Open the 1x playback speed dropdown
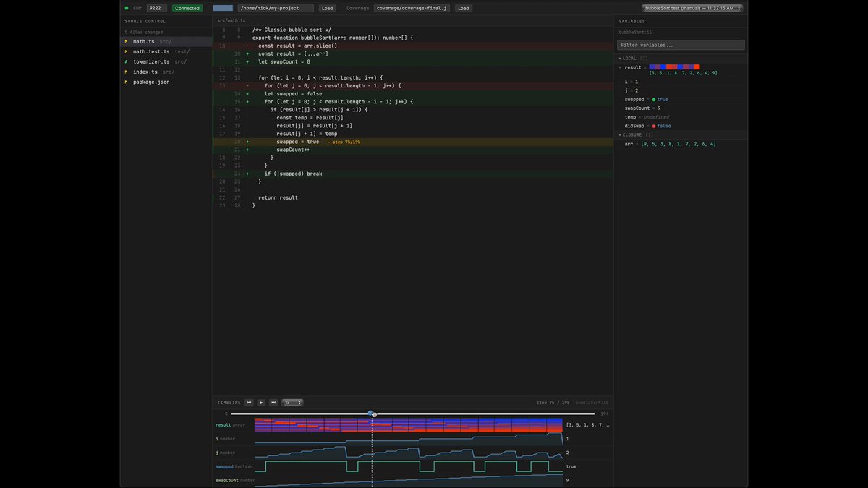The height and width of the screenshot is (488, 868). [293, 402]
